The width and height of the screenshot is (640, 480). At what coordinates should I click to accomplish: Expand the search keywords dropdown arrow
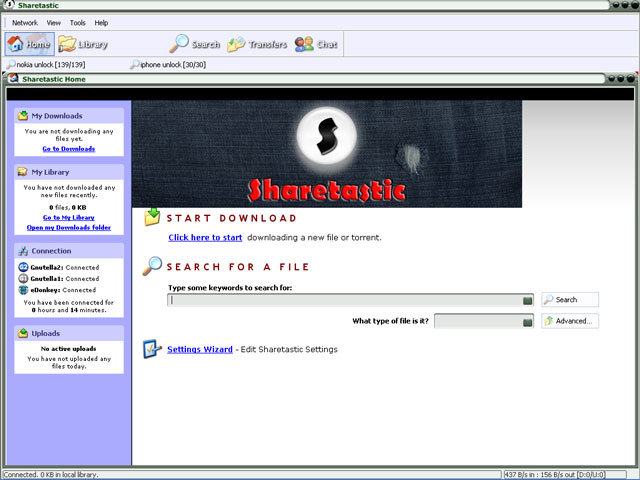pyautogui.click(x=527, y=300)
